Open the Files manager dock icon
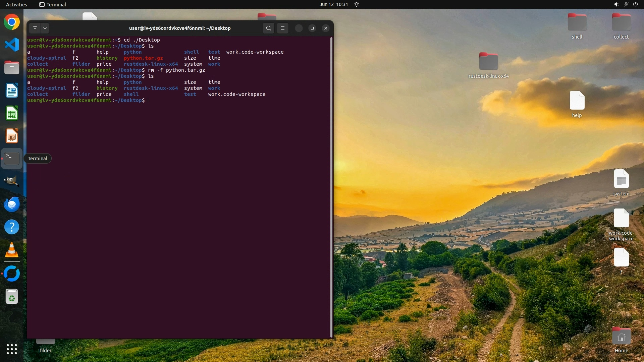The height and width of the screenshot is (362, 644). tap(12, 68)
